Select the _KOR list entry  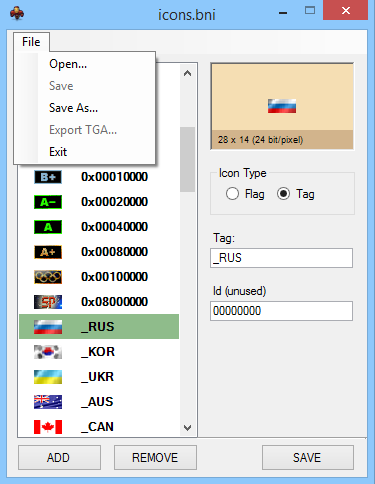coord(99,352)
